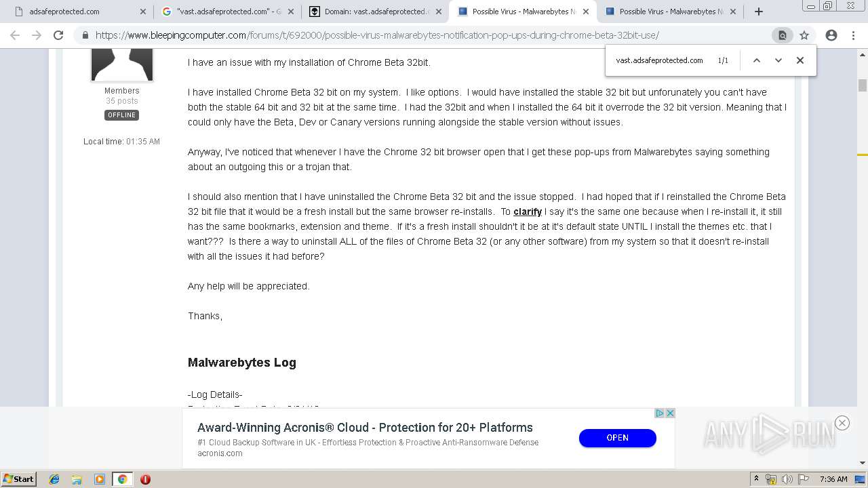Click the Chrome taskbar icon
This screenshot has height=488, width=868.
click(122, 479)
